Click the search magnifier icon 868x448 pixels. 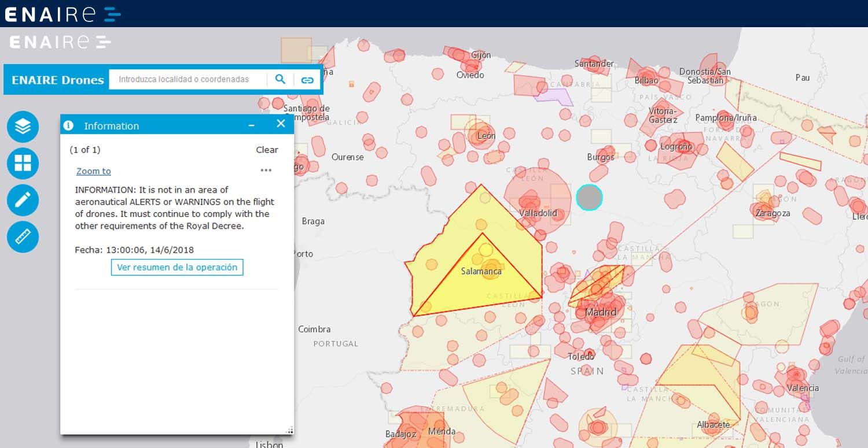point(280,79)
